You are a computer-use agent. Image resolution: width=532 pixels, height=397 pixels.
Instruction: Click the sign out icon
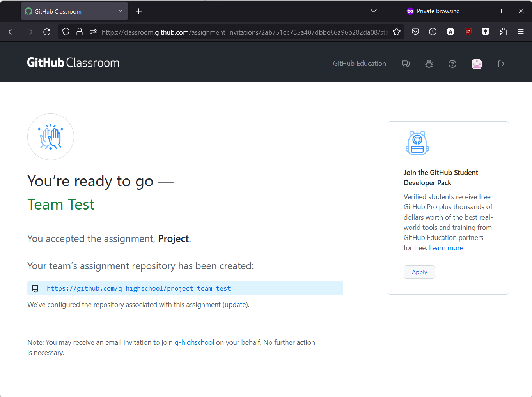point(501,64)
